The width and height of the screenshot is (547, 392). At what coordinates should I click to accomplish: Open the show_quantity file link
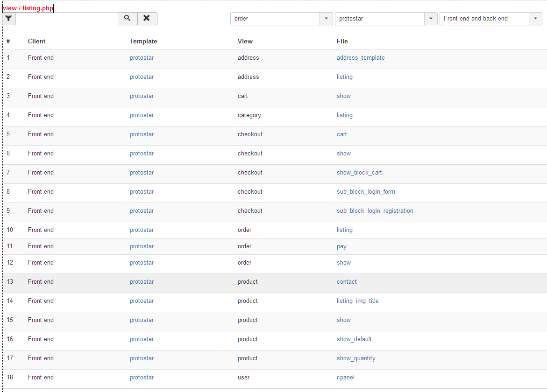[x=356, y=358]
